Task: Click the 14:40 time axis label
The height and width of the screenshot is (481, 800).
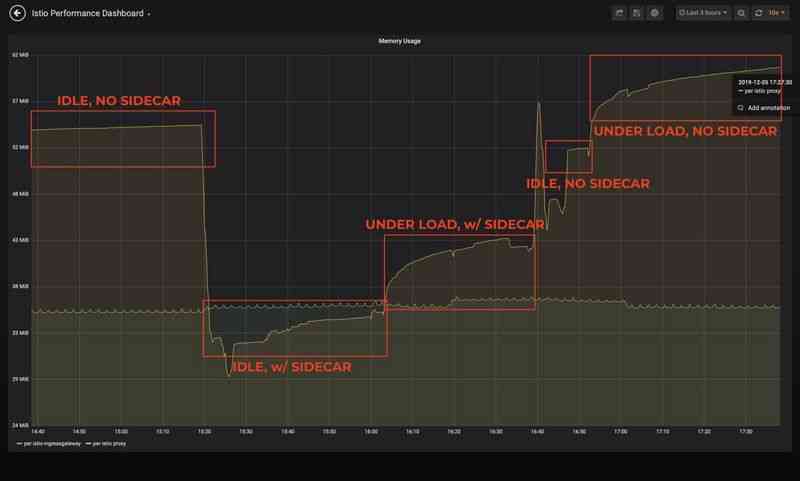Action: pos(38,432)
